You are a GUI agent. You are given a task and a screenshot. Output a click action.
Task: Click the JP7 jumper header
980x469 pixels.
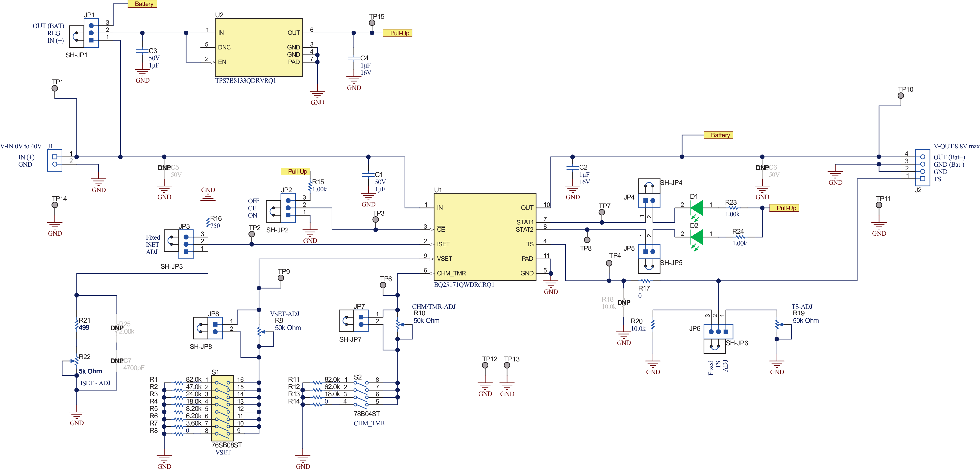pyautogui.click(x=361, y=321)
